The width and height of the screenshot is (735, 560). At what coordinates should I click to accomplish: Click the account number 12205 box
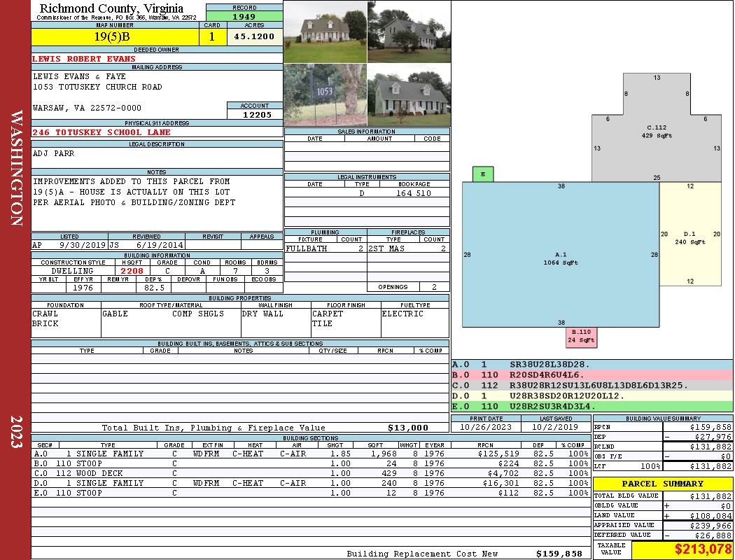[255, 114]
